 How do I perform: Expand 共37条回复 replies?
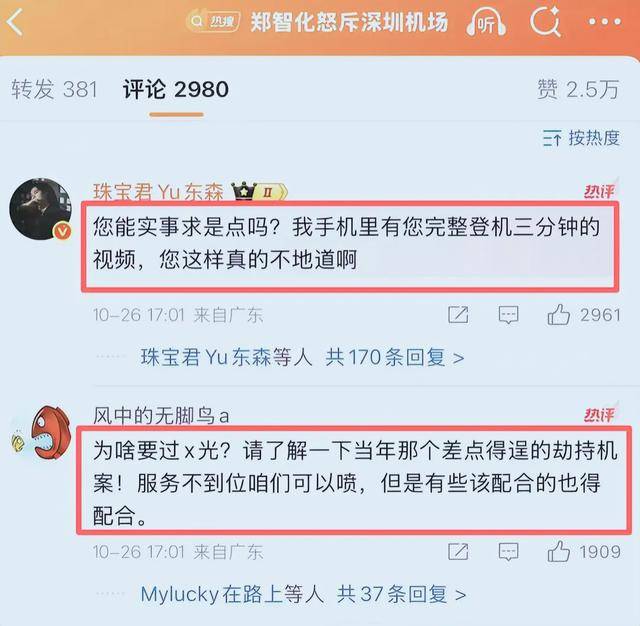coord(401,595)
